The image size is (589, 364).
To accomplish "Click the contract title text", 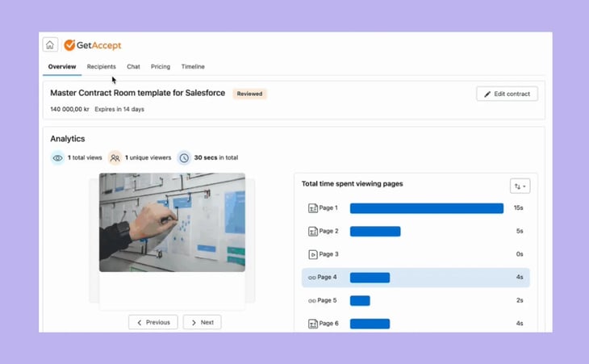I will 137,93.
